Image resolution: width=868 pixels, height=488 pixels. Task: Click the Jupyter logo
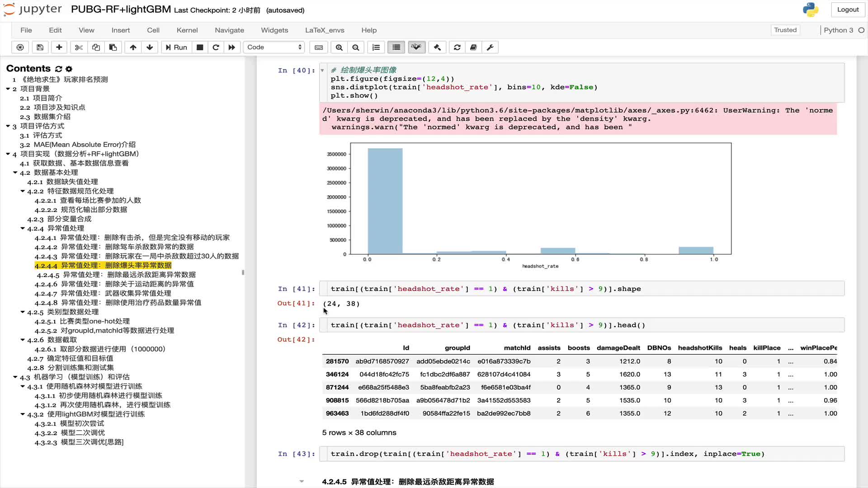click(33, 9)
